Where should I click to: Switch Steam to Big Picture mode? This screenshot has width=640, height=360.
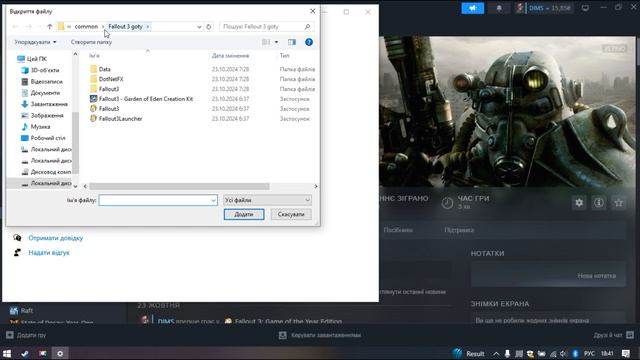coord(585,8)
